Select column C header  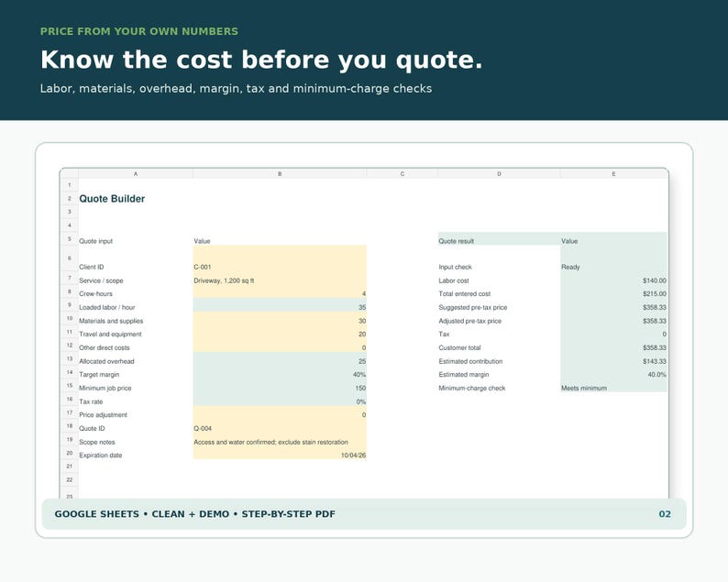click(x=403, y=173)
